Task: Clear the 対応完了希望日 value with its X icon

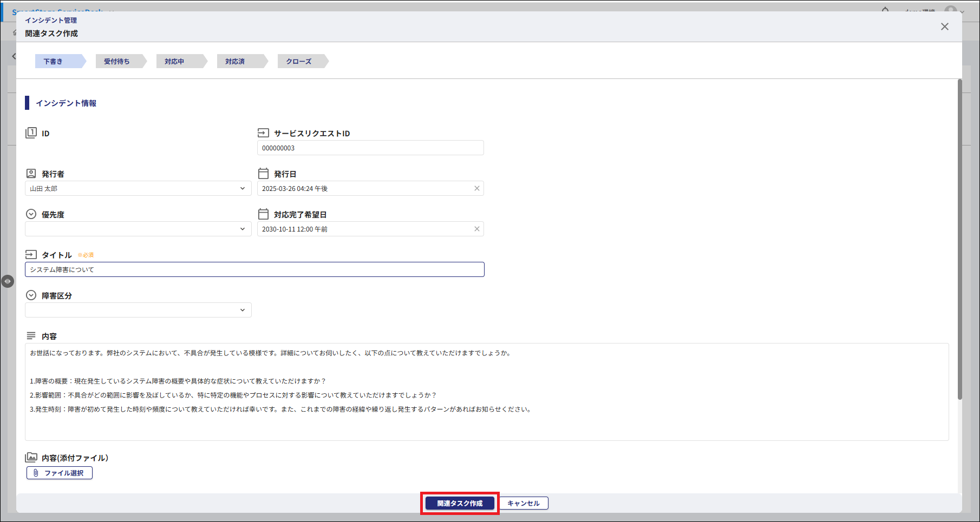Action: coord(476,229)
